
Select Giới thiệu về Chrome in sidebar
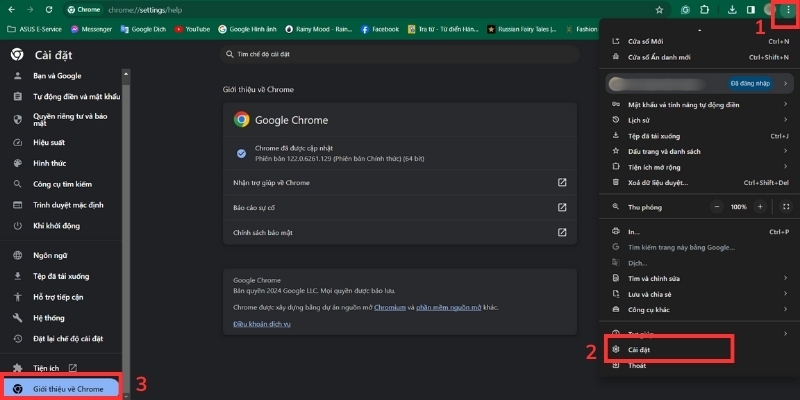coord(68,388)
